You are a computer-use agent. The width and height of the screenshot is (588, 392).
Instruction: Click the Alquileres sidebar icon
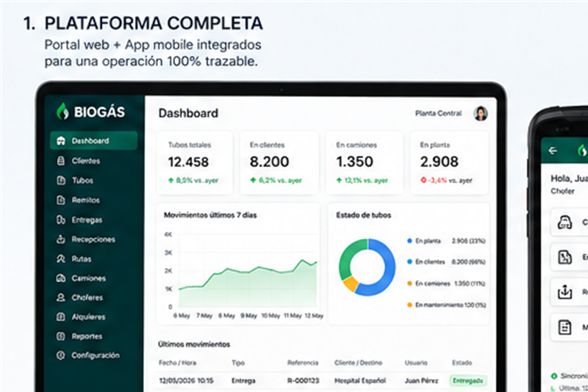[x=61, y=317]
